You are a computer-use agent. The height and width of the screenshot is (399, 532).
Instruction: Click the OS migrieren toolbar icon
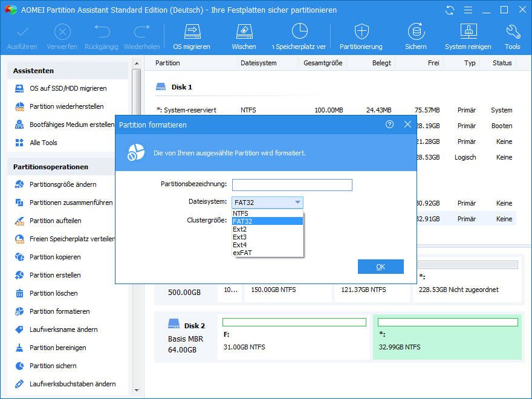click(192, 32)
